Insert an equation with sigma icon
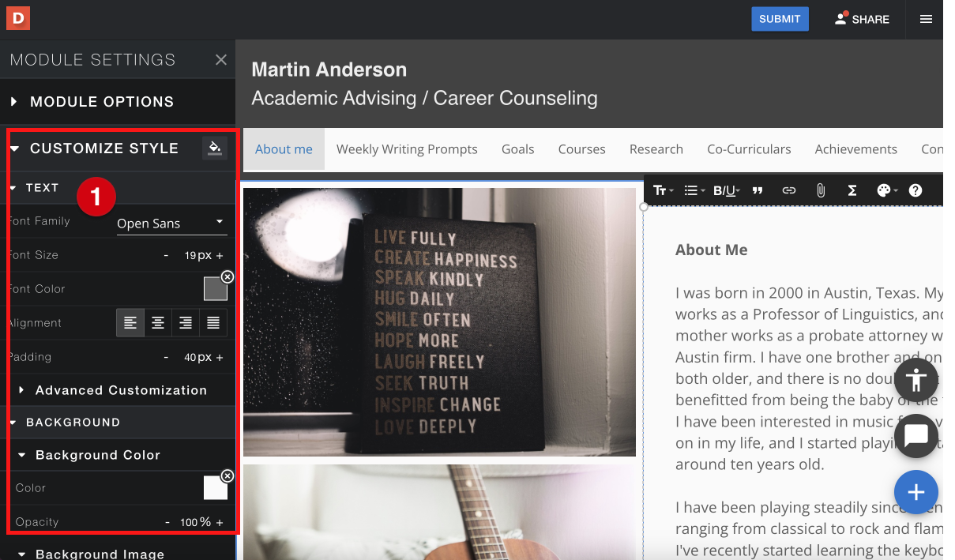This screenshot has width=955, height=560. click(852, 190)
